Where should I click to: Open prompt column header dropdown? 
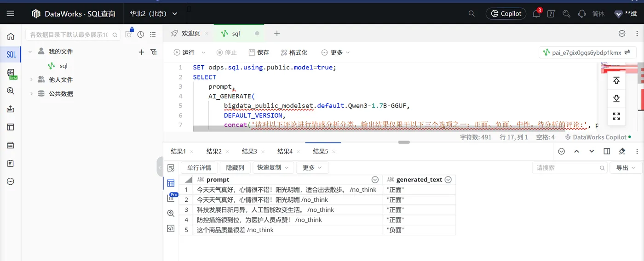point(375,180)
